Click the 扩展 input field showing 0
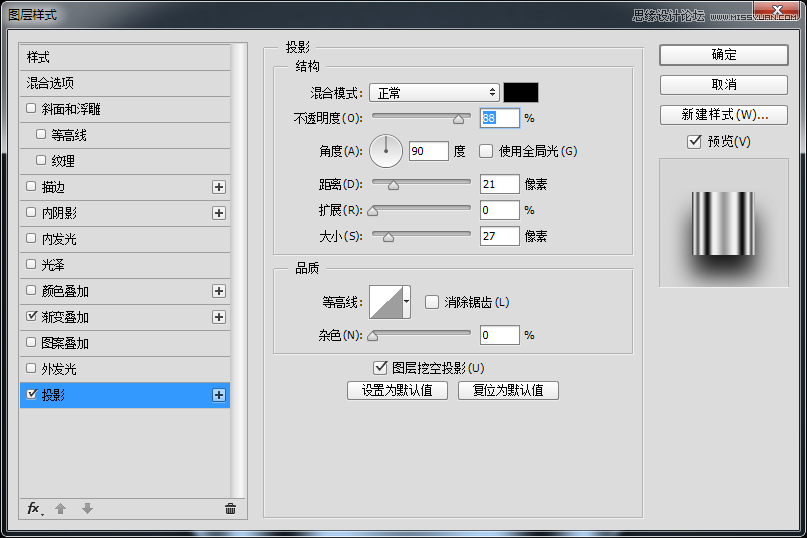This screenshot has width=807, height=538. (x=499, y=210)
